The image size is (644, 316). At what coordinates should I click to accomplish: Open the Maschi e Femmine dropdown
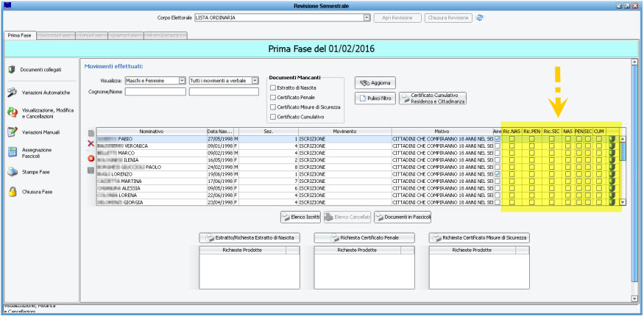click(x=182, y=81)
